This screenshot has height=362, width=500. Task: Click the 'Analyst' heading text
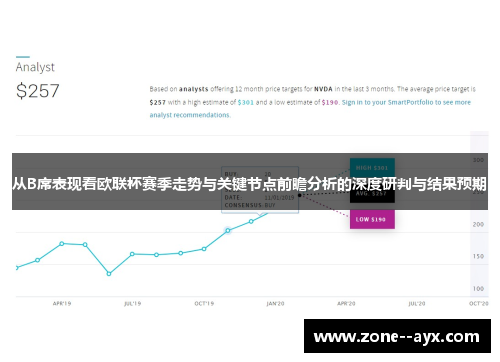coord(35,67)
